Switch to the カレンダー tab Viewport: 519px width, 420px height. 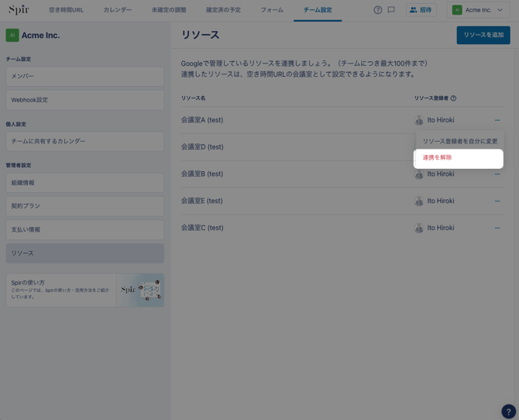118,10
